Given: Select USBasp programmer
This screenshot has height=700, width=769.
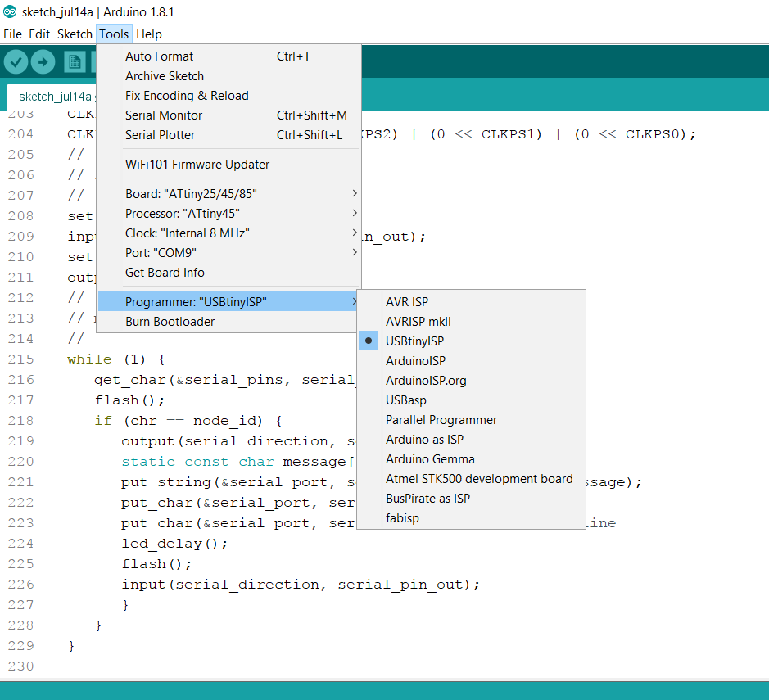Looking at the screenshot, I should (471, 400).
